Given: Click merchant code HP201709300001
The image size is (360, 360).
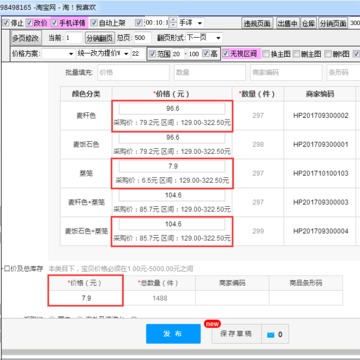Looking at the screenshot, I should tap(321, 144).
